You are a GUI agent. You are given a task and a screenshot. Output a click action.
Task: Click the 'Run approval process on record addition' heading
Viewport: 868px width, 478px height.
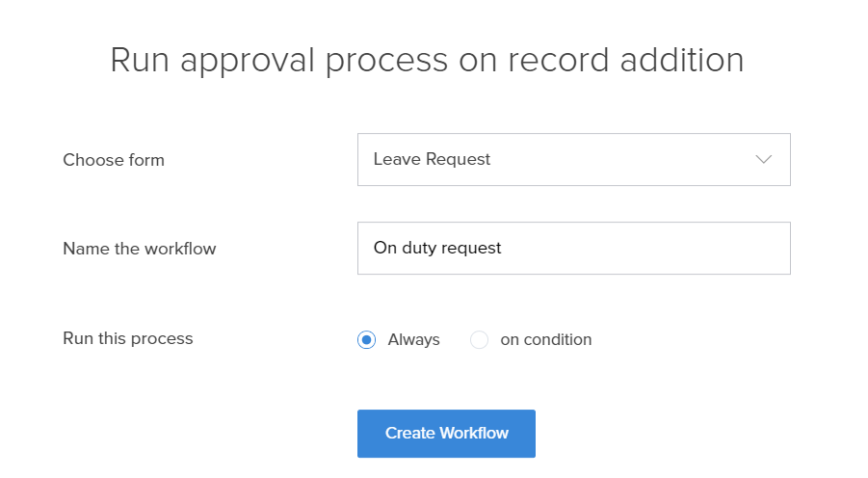(x=427, y=60)
